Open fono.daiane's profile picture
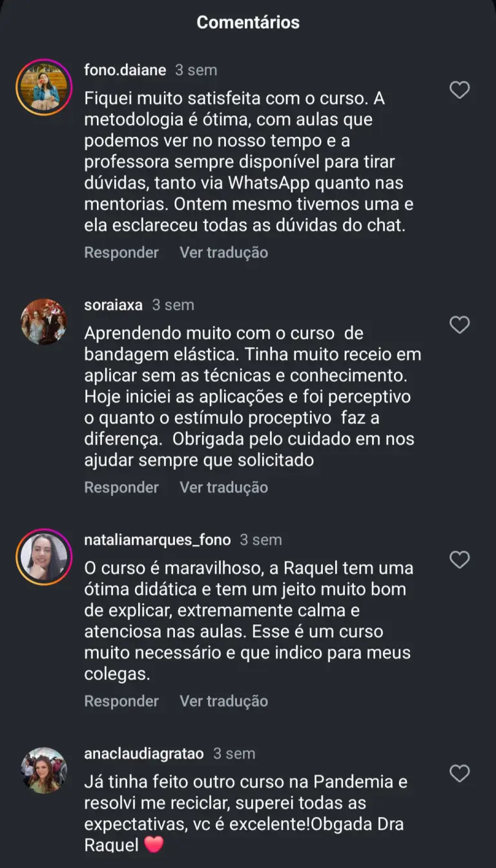The image size is (496, 868). (44, 87)
